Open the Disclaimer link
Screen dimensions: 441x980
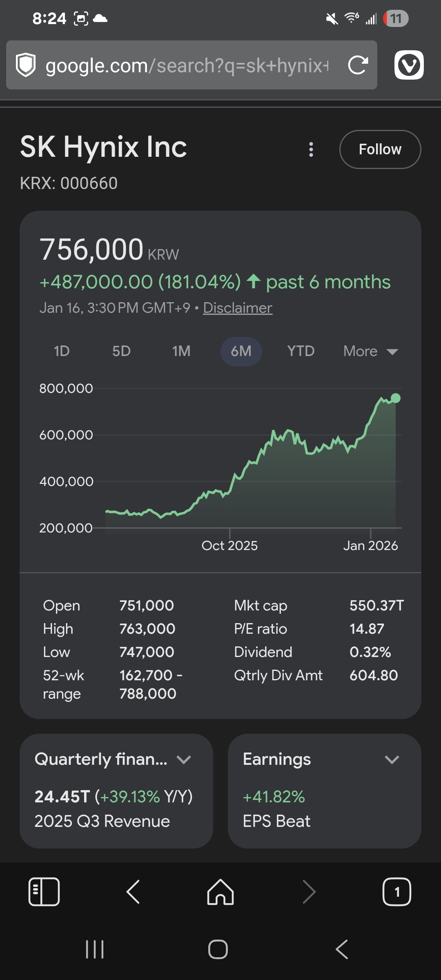click(238, 308)
